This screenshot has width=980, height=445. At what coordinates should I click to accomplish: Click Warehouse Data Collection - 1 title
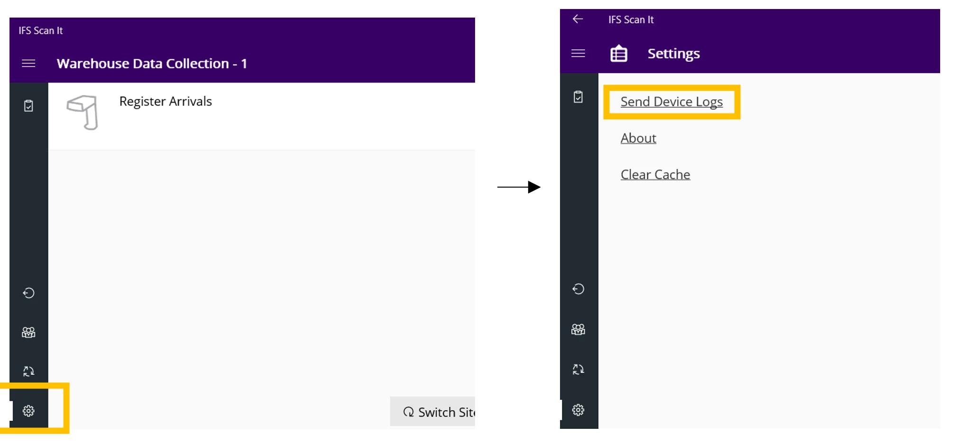(152, 63)
